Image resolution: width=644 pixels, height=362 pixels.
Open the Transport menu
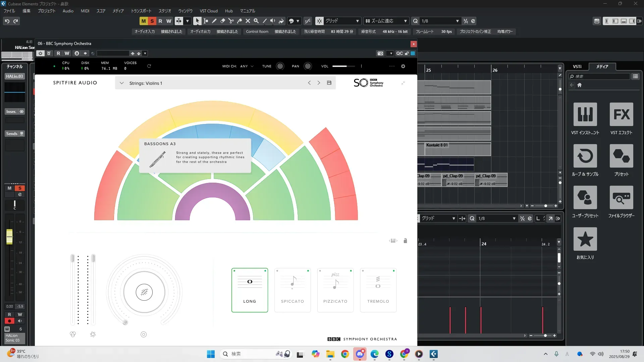pyautogui.click(x=141, y=11)
